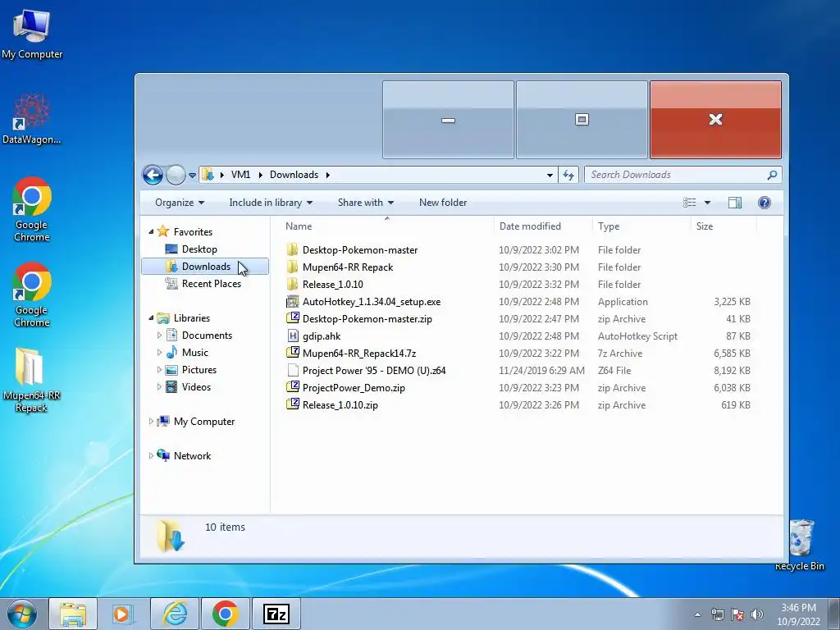Image resolution: width=840 pixels, height=630 pixels.
Task: Expand the Documents library
Action: click(x=159, y=336)
